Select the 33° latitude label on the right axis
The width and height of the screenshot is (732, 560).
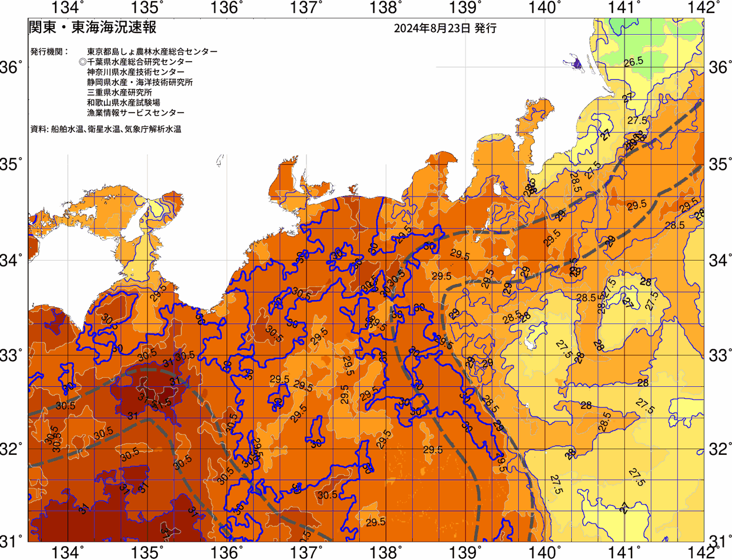(720, 356)
